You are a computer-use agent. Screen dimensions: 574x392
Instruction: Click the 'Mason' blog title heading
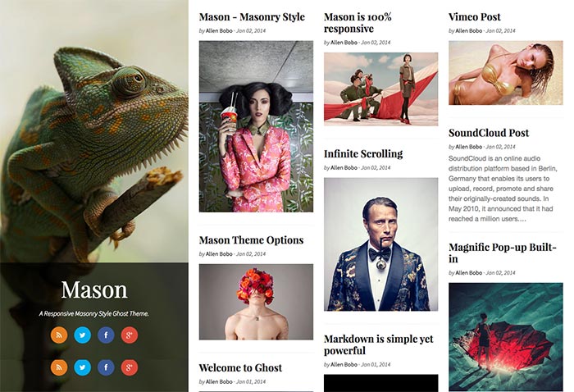pos(94,289)
